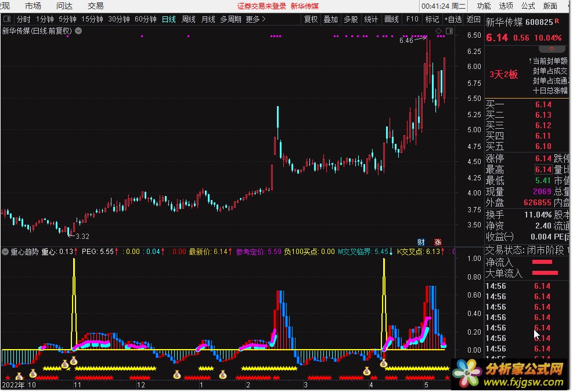
Task: Click the stock code 600825
Action: (x=539, y=22)
